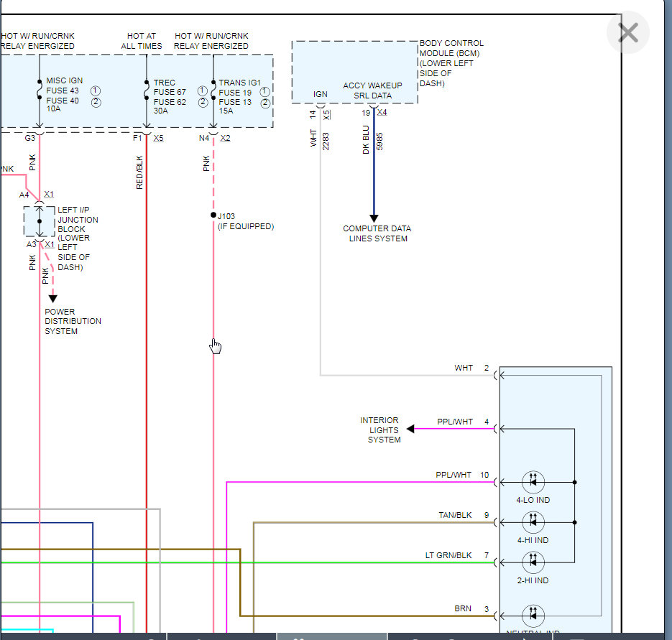
Task: Click the '4-HI IND' label
Action: tap(533, 540)
